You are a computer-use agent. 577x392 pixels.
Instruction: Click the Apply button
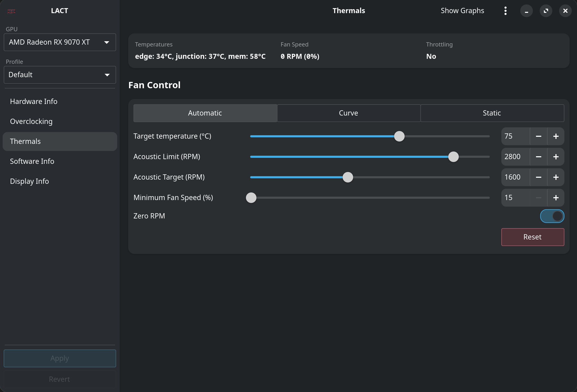60,358
